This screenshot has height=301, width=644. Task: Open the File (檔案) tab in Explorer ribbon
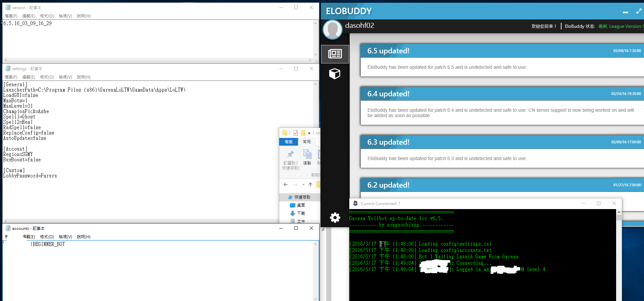[x=289, y=142]
